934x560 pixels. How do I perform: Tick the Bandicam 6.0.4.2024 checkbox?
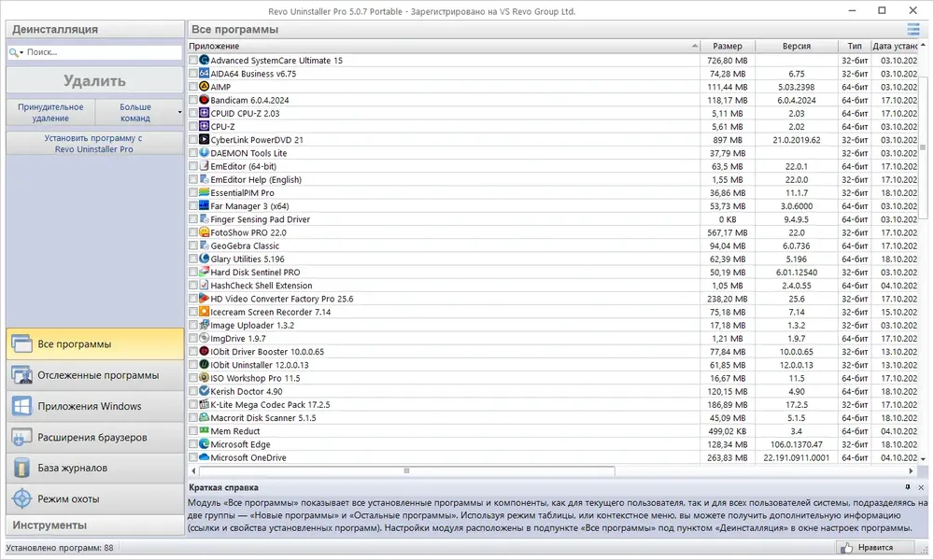pyautogui.click(x=193, y=100)
